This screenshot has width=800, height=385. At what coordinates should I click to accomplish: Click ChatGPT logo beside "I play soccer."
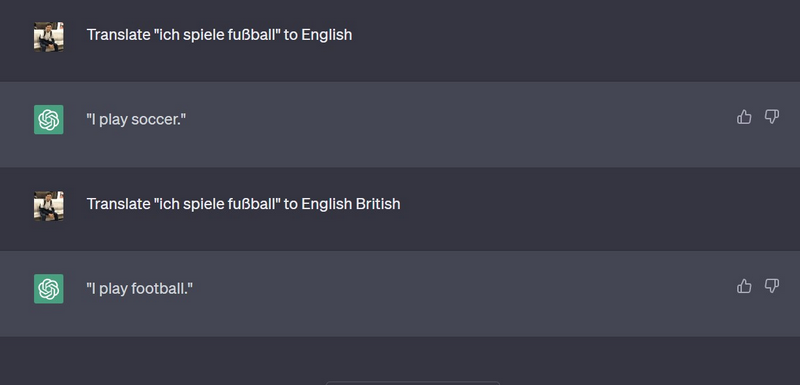click(x=49, y=120)
